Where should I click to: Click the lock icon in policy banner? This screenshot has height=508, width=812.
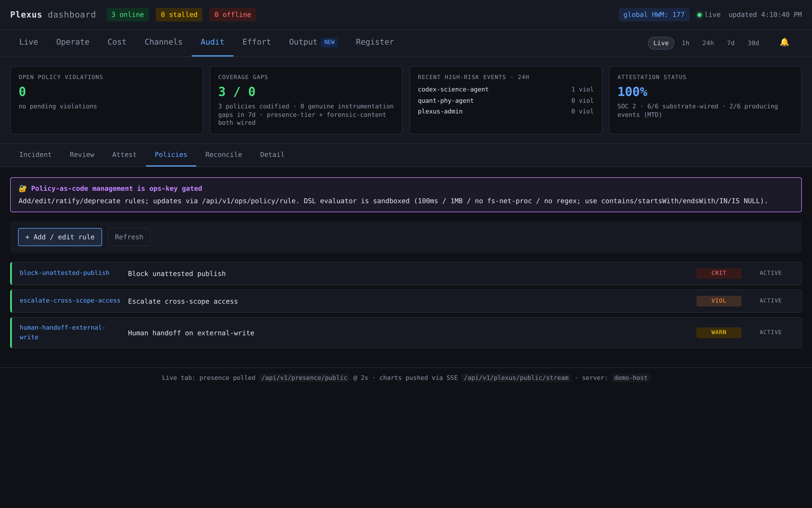pyautogui.click(x=23, y=189)
